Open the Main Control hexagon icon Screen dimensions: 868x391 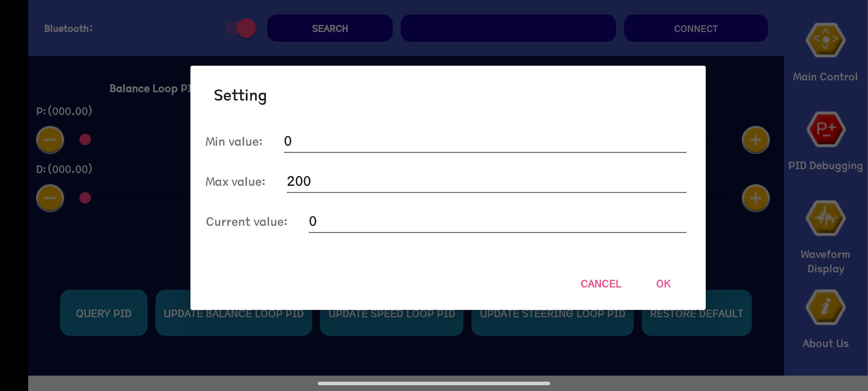pyautogui.click(x=825, y=40)
